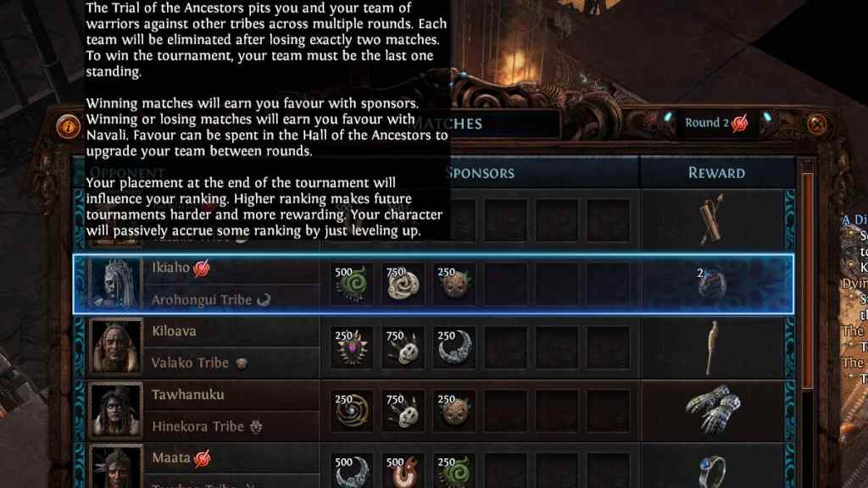Click the 250 crescent moon sponsor icon in Kiloava row

point(454,347)
